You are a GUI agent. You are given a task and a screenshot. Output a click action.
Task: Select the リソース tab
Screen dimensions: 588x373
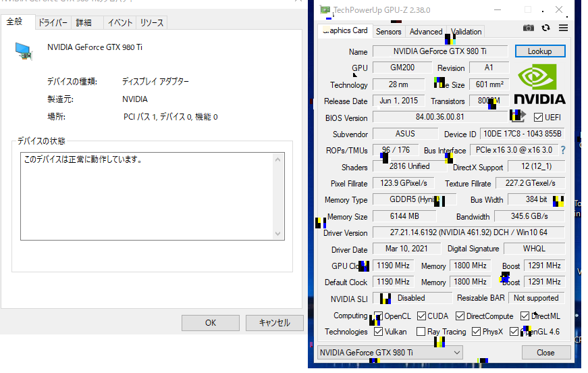pyautogui.click(x=151, y=23)
